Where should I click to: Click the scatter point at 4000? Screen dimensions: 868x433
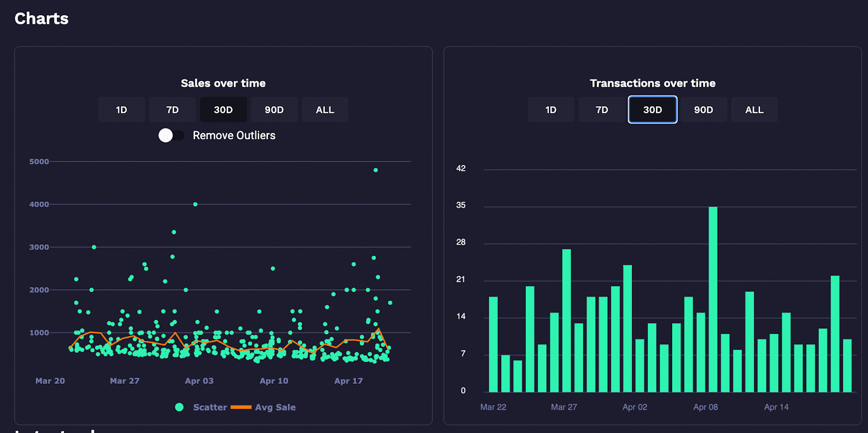click(195, 204)
